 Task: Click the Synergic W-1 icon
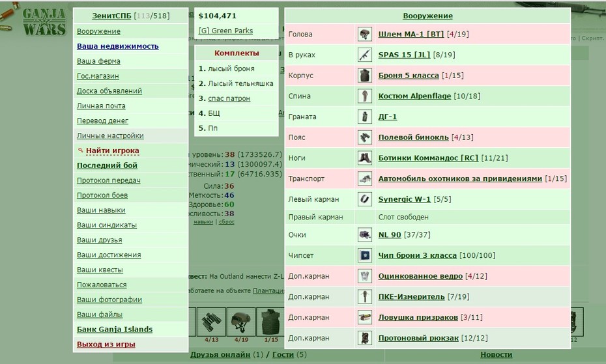tap(364, 199)
